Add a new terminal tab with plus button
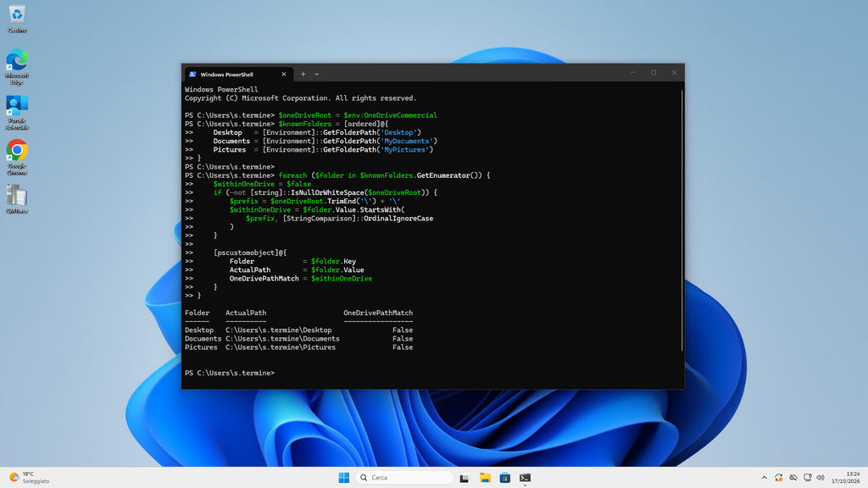 [303, 75]
